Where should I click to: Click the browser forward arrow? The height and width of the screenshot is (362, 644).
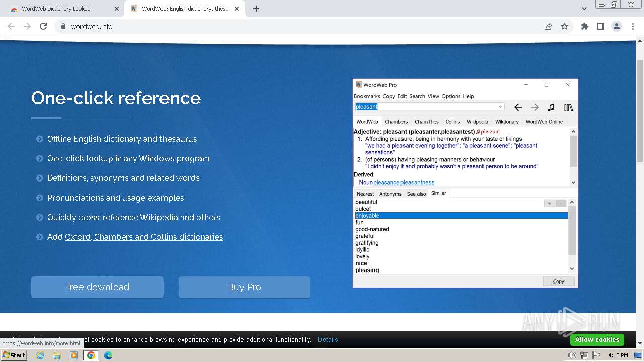pyautogui.click(x=27, y=26)
